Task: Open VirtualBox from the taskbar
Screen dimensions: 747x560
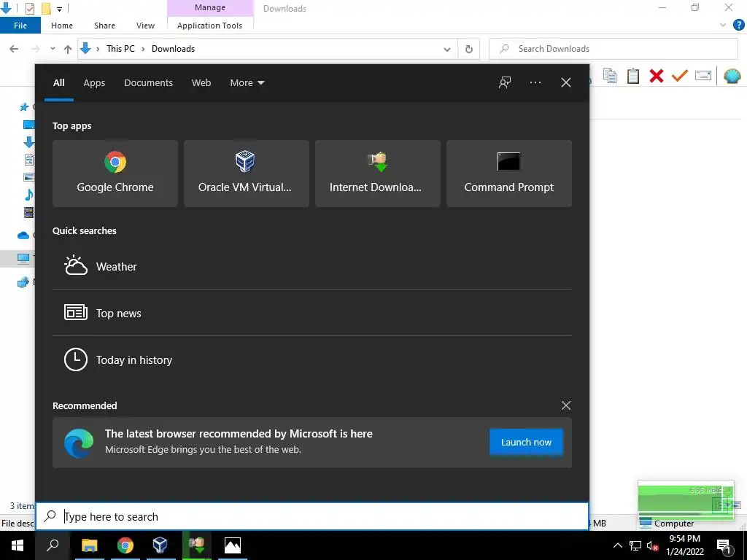Action: coord(160,545)
